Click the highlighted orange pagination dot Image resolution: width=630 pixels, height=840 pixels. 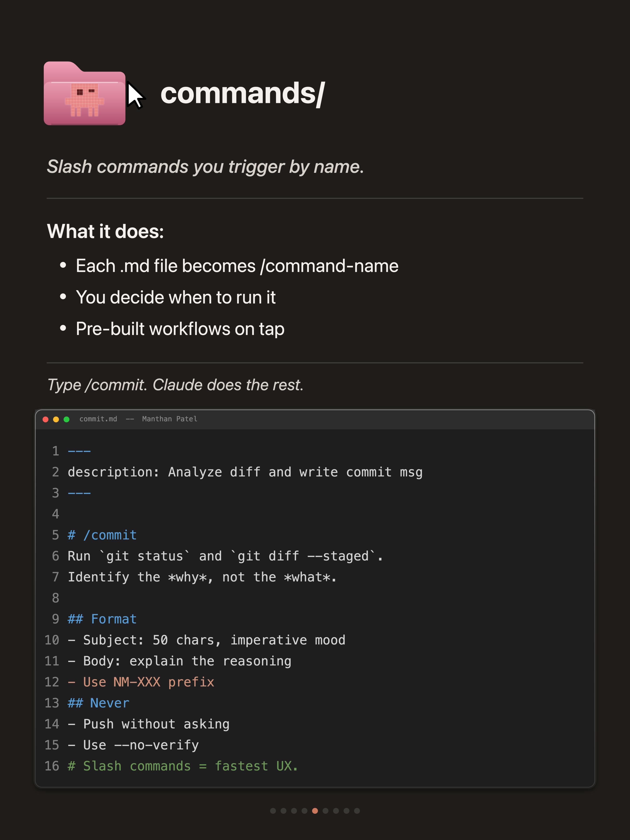(x=315, y=811)
